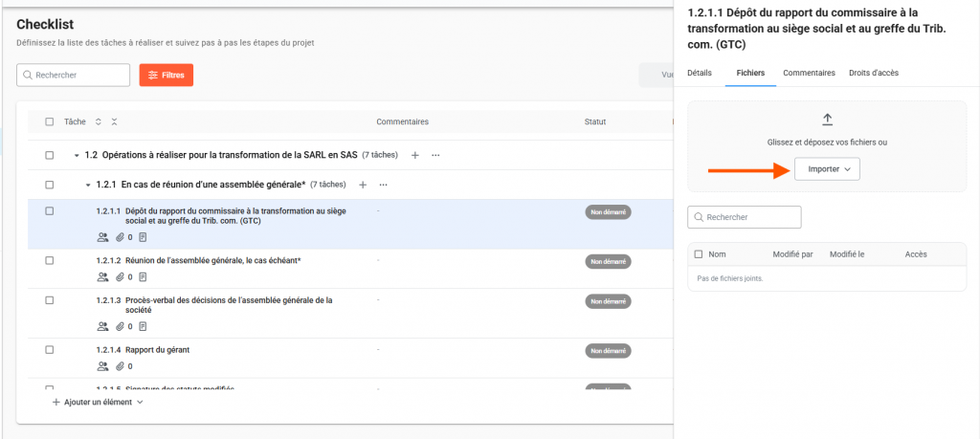Switch to the Commentaires tab
Screen dimensions: 980x439
809,73
